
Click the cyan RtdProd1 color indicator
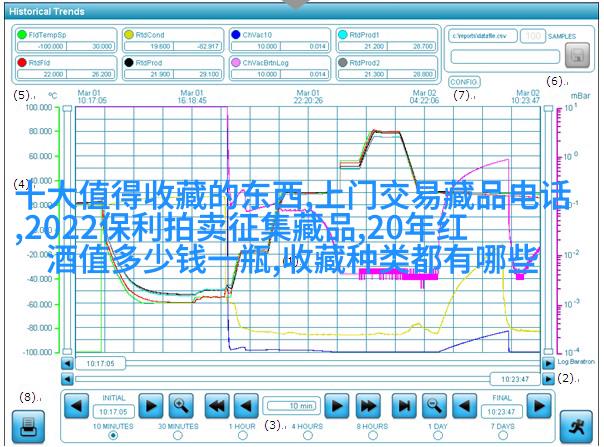342,35
